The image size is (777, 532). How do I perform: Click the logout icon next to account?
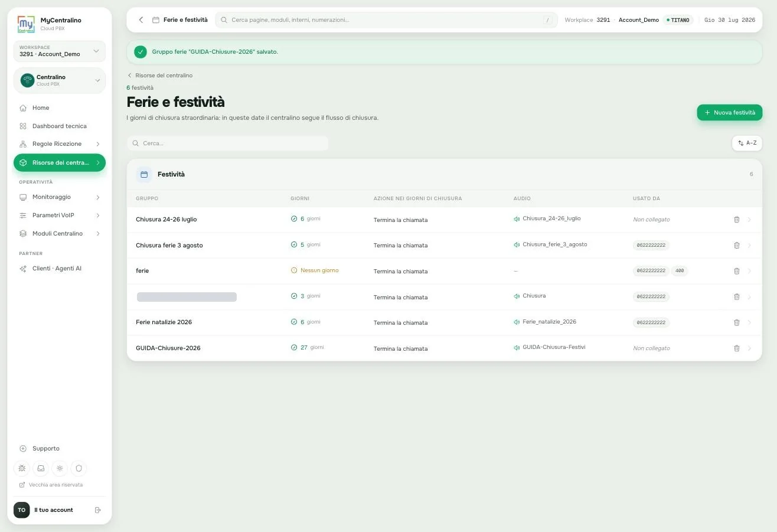pos(98,510)
